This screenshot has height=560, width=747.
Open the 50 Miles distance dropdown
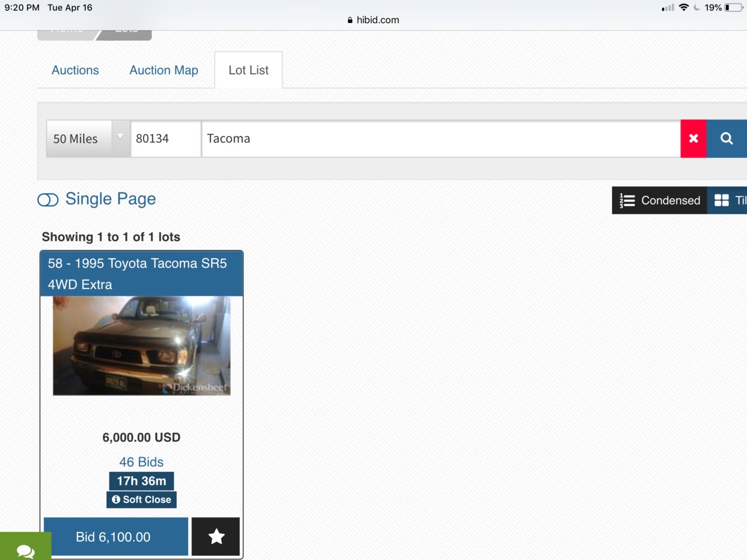[x=88, y=139]
